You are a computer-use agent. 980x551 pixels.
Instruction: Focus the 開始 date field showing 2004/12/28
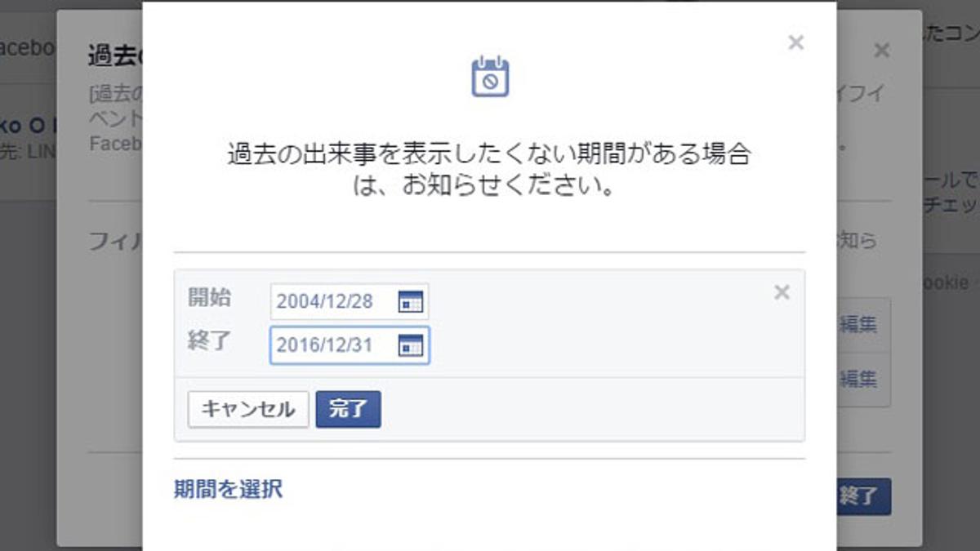point(349,302)
